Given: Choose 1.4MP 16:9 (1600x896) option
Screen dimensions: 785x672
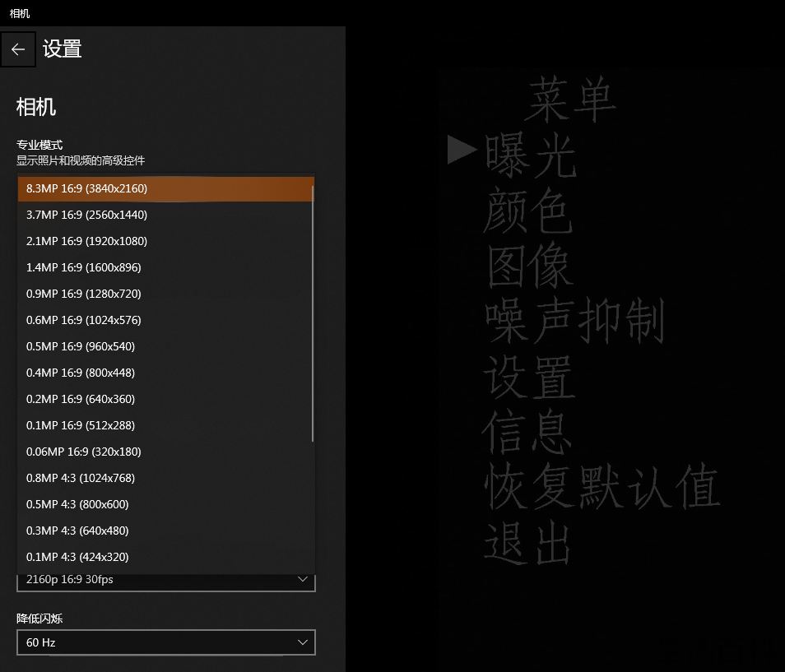Looking at the screenshot, I should [x=165, y=267].
